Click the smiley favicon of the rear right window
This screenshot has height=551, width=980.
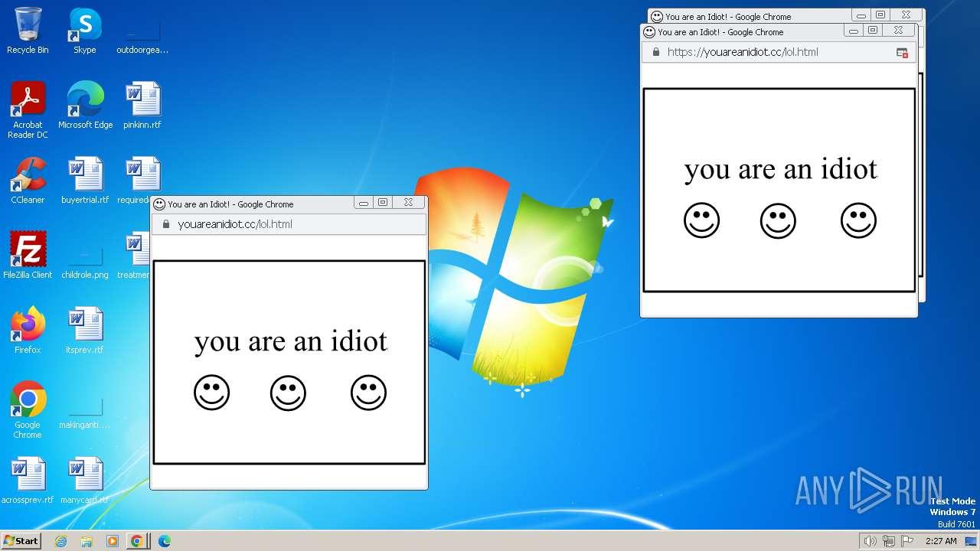coord(657,16)
